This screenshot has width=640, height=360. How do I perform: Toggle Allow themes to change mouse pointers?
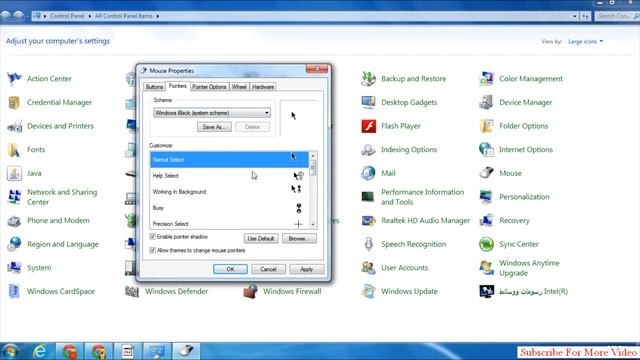(x=153, y=250)
